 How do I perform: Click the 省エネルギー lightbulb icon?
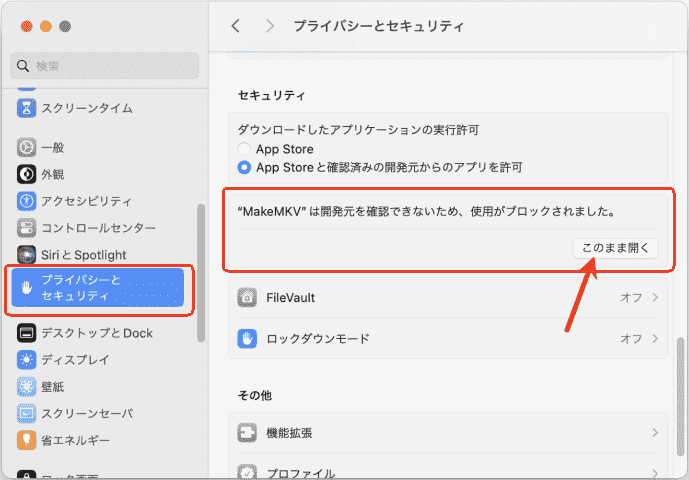(26, 440)
